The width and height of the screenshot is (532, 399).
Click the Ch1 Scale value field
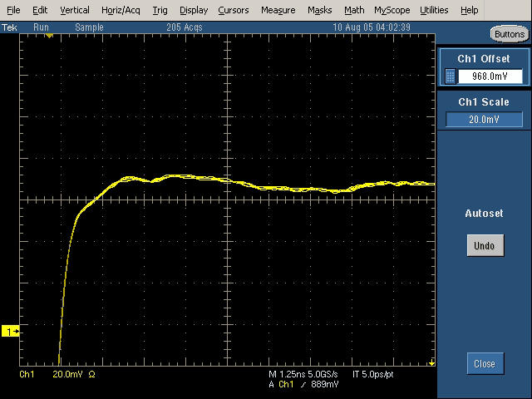[x=484, y=119]
